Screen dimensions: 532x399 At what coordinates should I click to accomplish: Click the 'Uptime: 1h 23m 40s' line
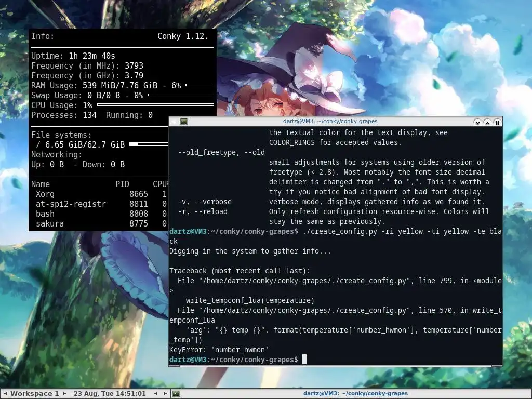click(x=73, y=56)
